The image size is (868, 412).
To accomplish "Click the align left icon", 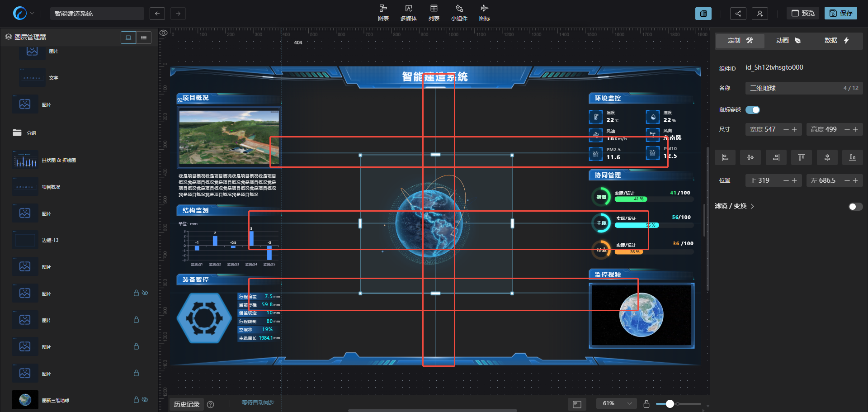I will click(x=725, y=157).
